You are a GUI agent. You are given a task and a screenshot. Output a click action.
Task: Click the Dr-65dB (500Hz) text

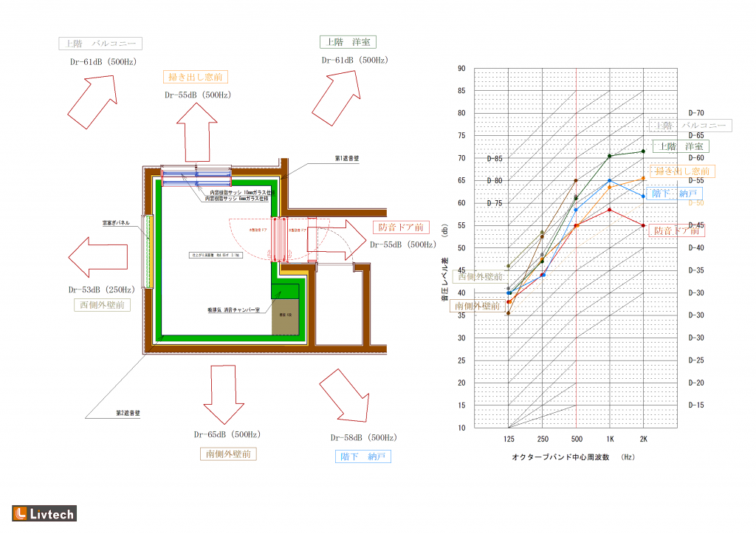[227, 434]
